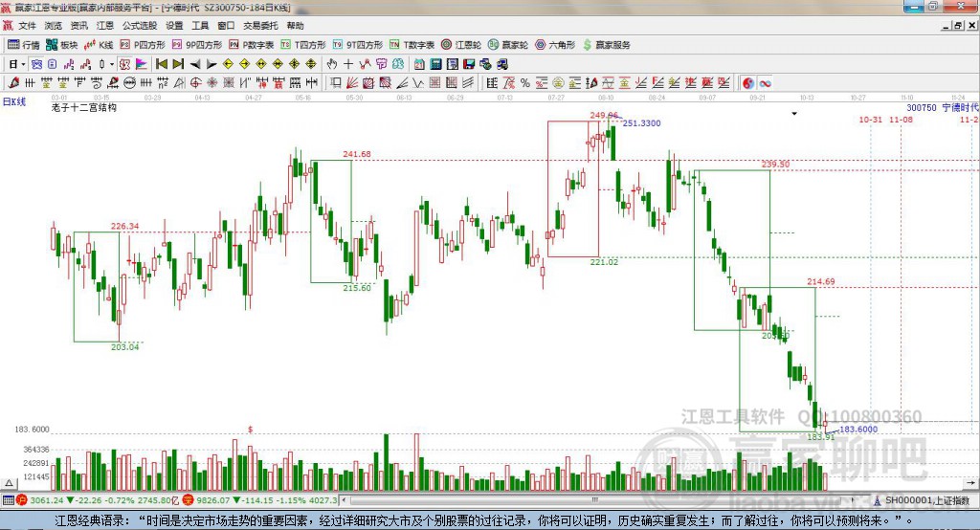Click the 日K线 label
The width and height of the screenshot is (980, 530).
pyautogui.click(x=14, y=101)
